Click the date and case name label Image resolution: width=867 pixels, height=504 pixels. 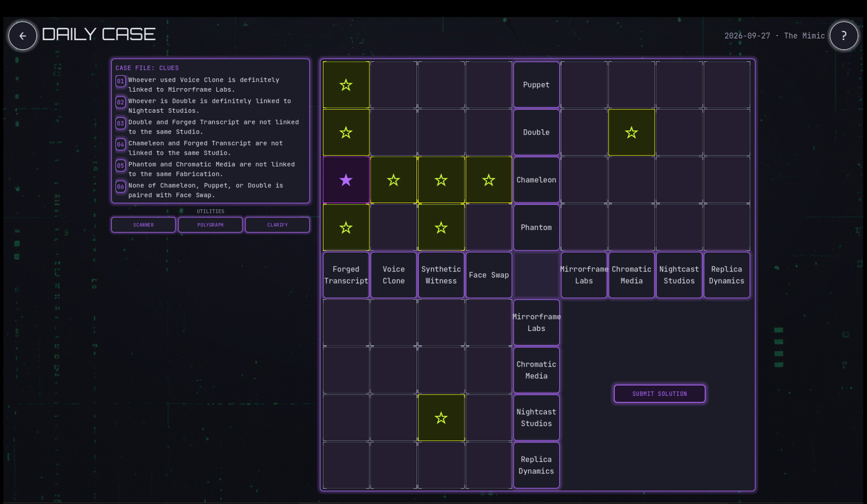tap(774, 36)
